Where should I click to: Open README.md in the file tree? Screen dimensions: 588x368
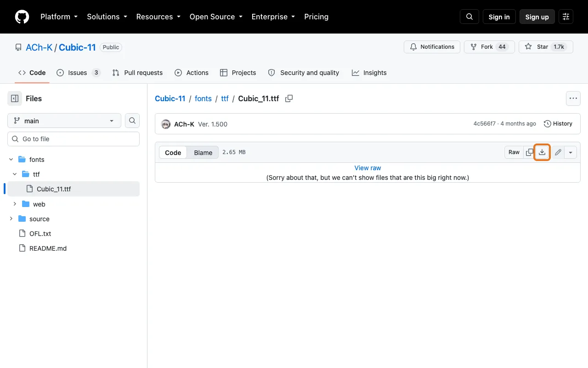pyautogui.click(x=48, y=248)
